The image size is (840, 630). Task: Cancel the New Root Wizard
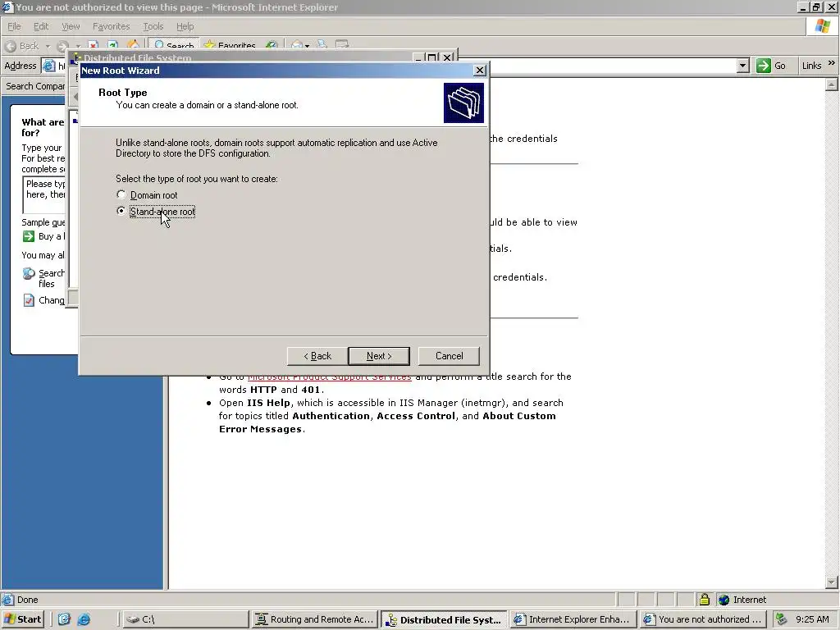449,356
